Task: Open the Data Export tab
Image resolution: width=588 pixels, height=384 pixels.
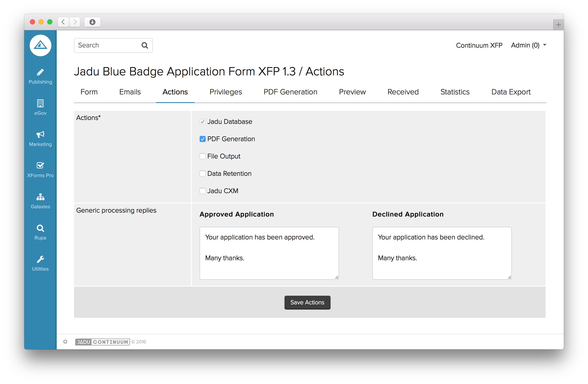Action: (x=511, y=92)
